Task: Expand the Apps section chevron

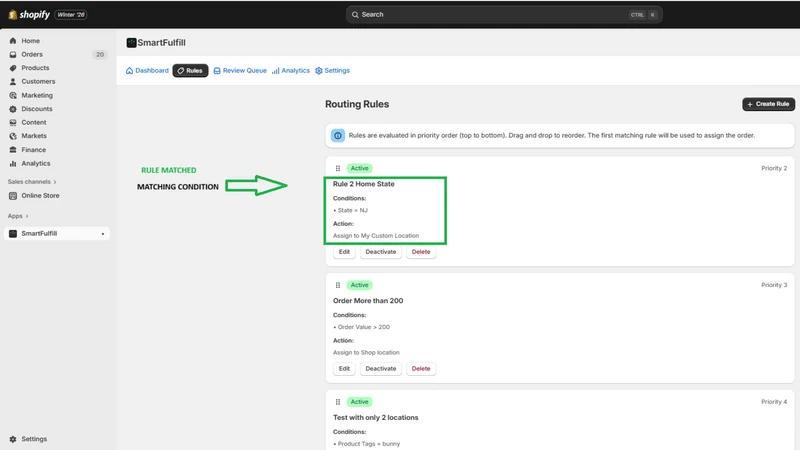Action: pyautogui.click(x=27, y=216)
